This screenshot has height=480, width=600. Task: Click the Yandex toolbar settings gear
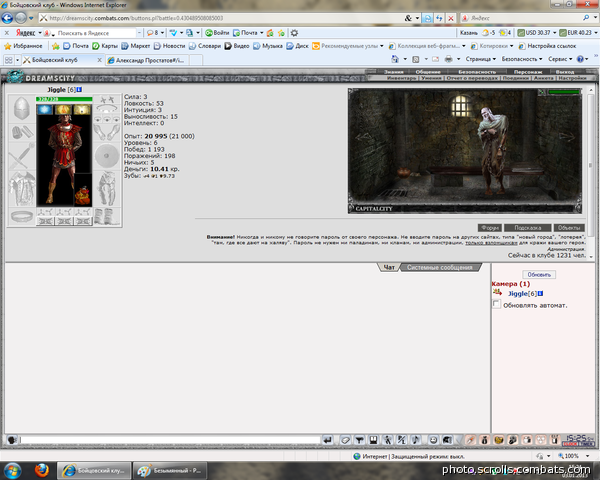pos(294,33)
